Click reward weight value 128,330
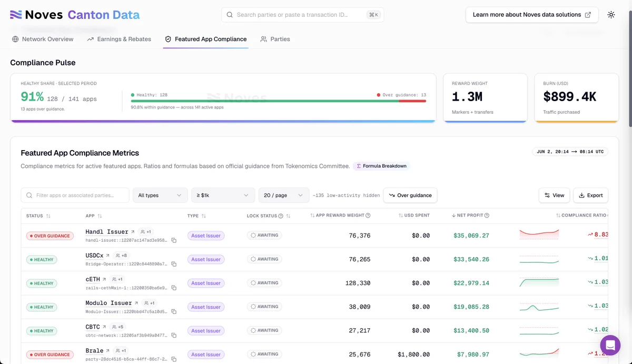Screen dimensions: 632x364 tap(358, 283)
